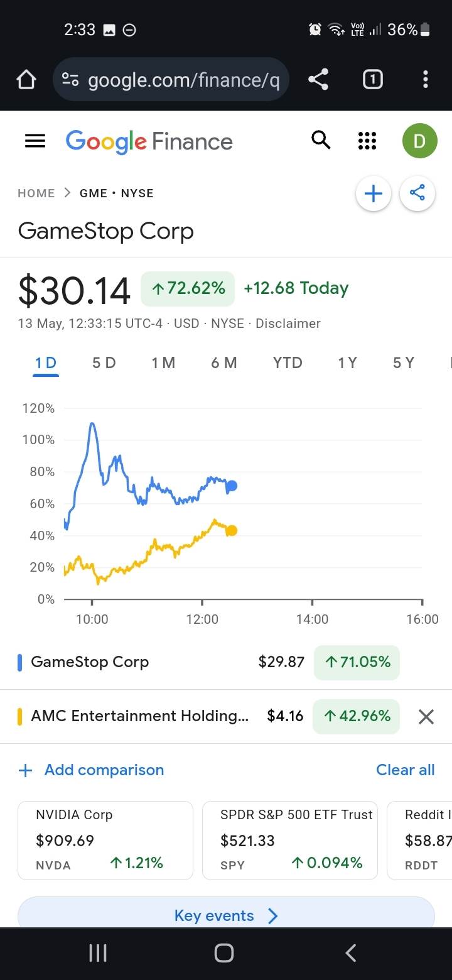Tap the browser home icon
The width and height of the screenshot is (452, 980).
[26, 80]
